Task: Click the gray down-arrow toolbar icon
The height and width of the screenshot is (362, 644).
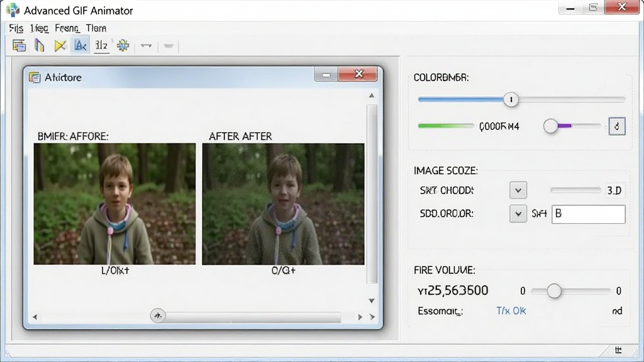Action: click(169, 45)
